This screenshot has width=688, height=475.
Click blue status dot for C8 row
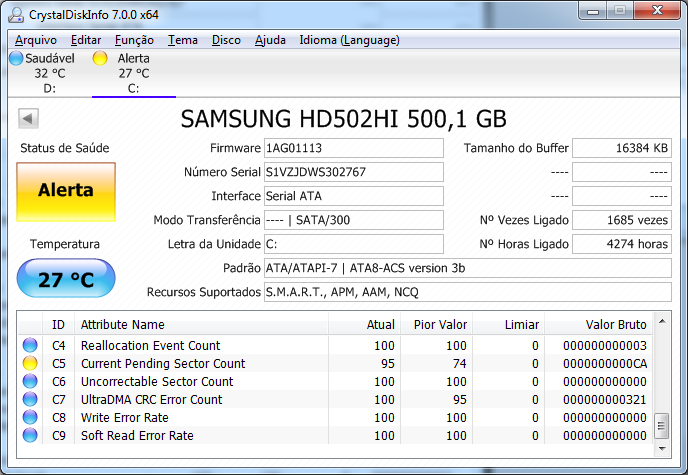click(x=30, y=417)
